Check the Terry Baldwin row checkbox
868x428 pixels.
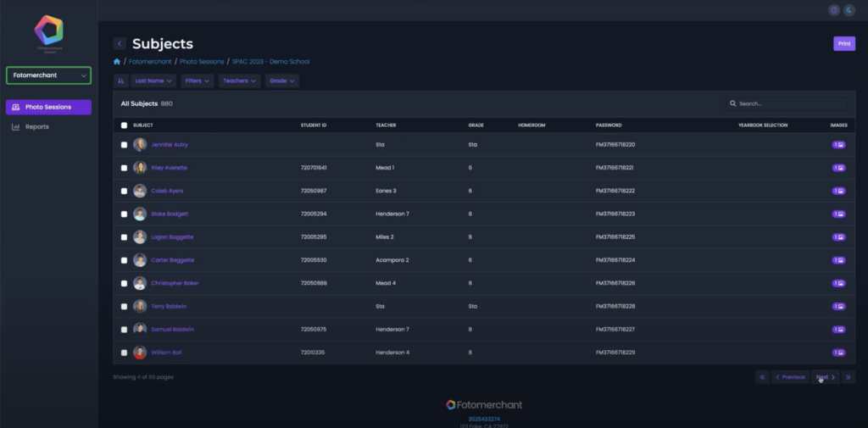[124, 306]
